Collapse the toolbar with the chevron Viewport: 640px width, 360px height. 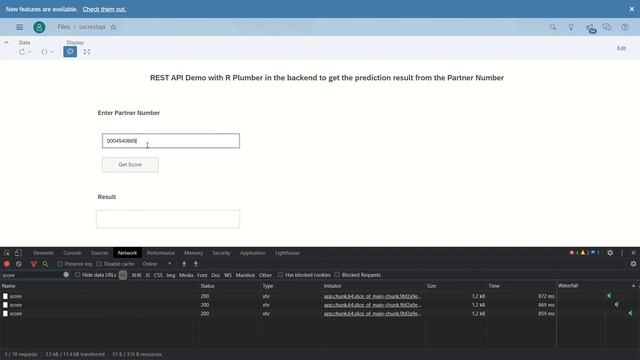(6, 42)
